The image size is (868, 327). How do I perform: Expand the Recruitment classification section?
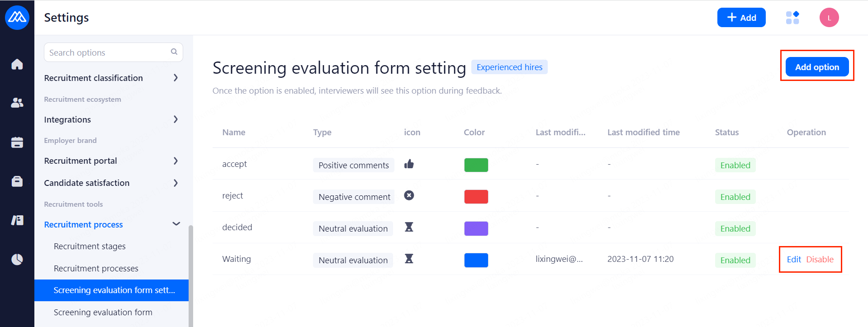point(175,78)
